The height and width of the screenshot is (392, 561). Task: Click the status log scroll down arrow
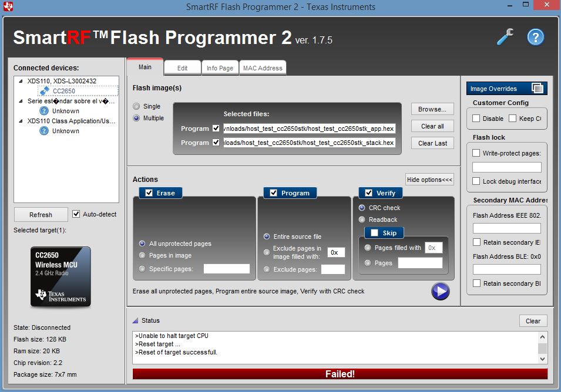pos(542,359)
